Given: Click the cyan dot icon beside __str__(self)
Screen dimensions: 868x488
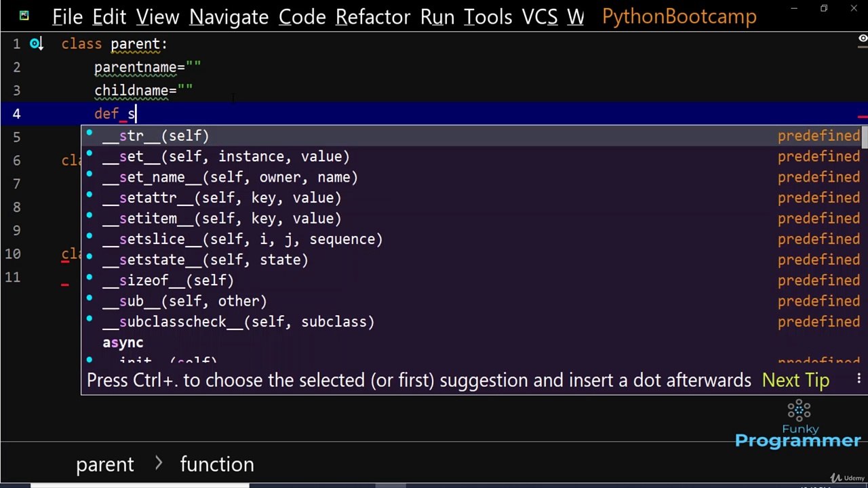Looking at the screenshot, I should [x=90, y=134].
